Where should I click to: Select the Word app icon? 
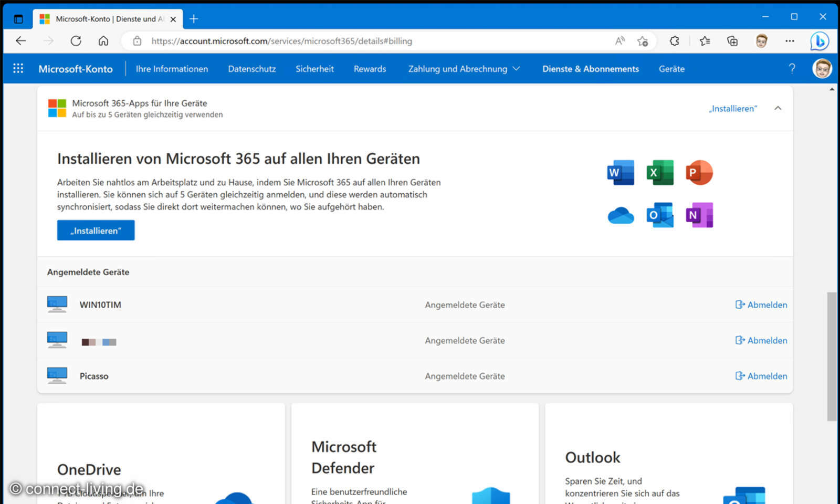pyautogui.click(x=620, y=172)
